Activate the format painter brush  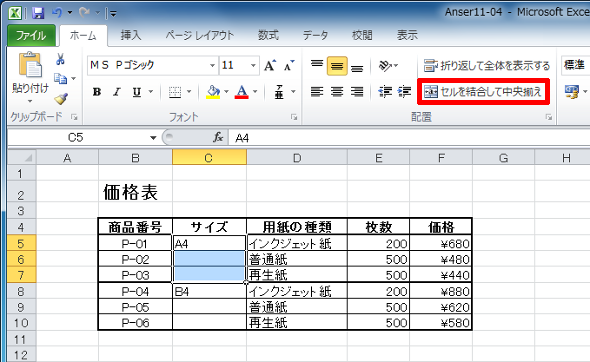[x=61, y=99]
